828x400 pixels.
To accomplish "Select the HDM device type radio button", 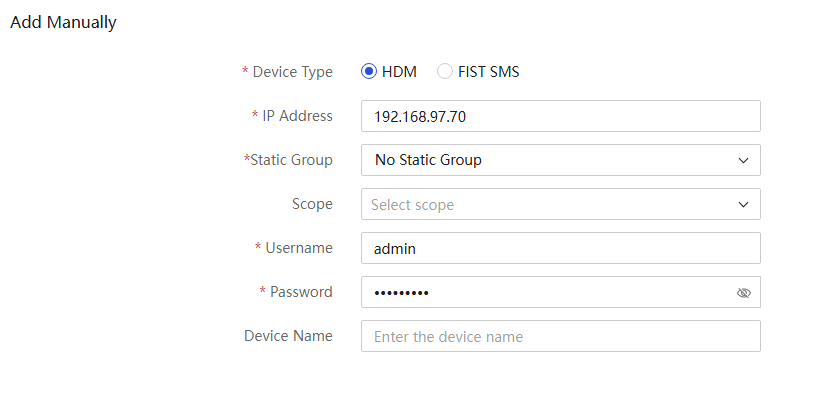I will coord(369,71).
